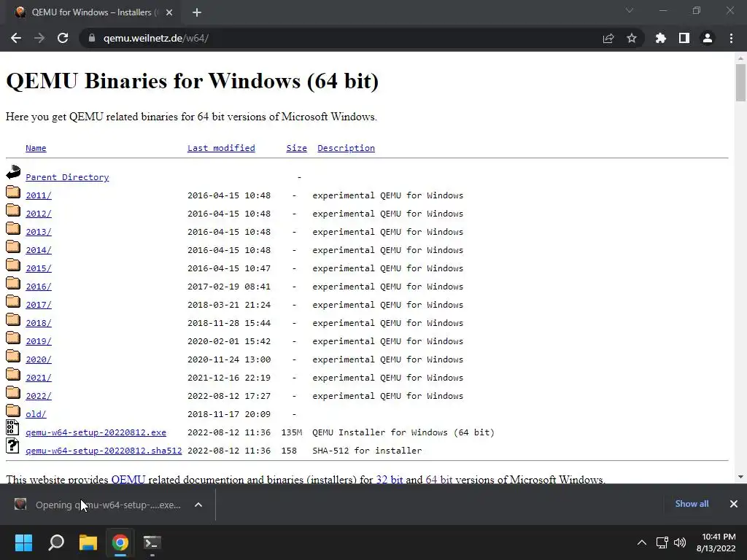This screenshot has width=747, height=560.
Task: Open the Chrome profile icon
Action: pyautogui.click(x=708, y=38)
